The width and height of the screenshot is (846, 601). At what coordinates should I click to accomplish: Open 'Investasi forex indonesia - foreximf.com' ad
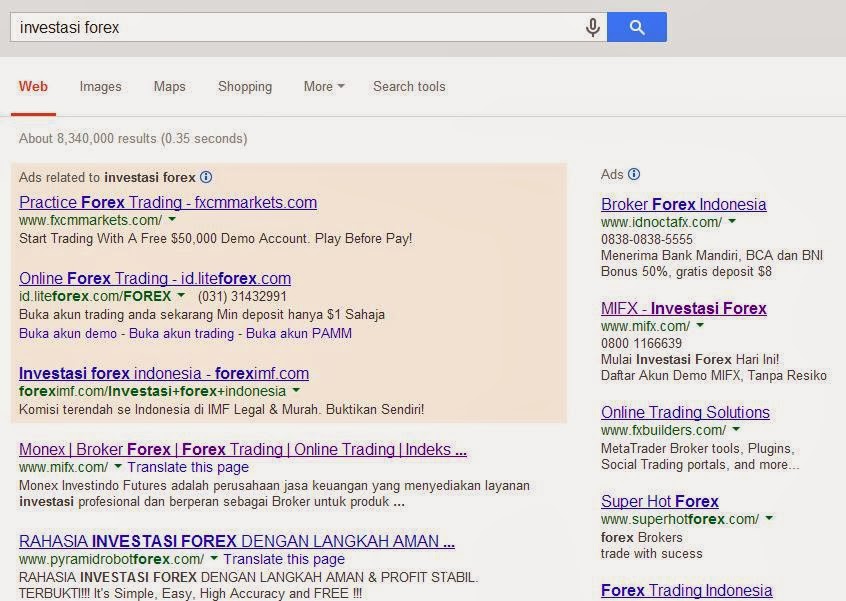pyautogui.click(x=164, y=373)
